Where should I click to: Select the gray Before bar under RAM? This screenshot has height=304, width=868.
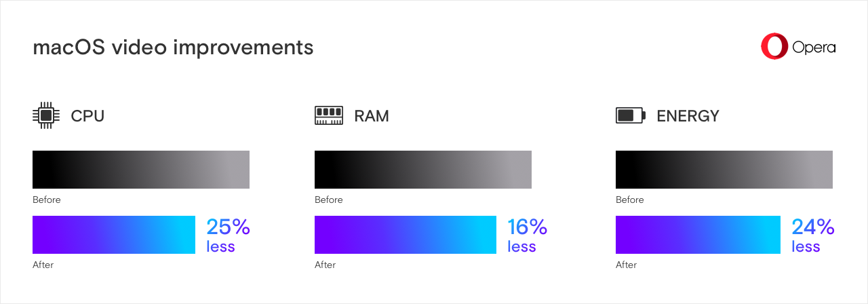(423, 170)
